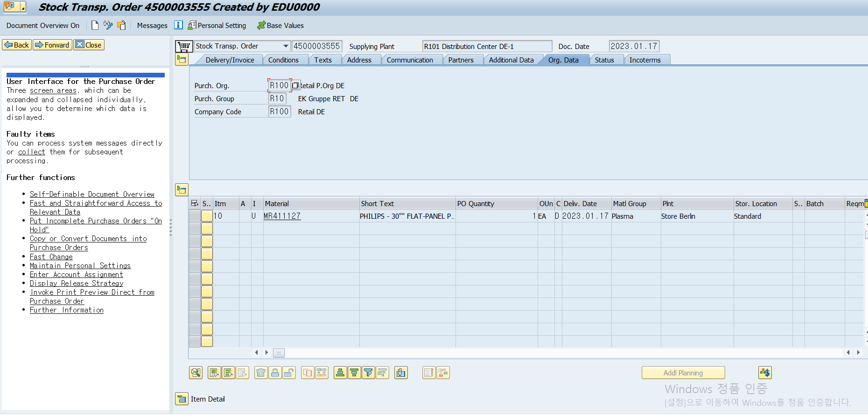
Task: Switch to the Delivery/Invoice tab
Action: point(230,60)
